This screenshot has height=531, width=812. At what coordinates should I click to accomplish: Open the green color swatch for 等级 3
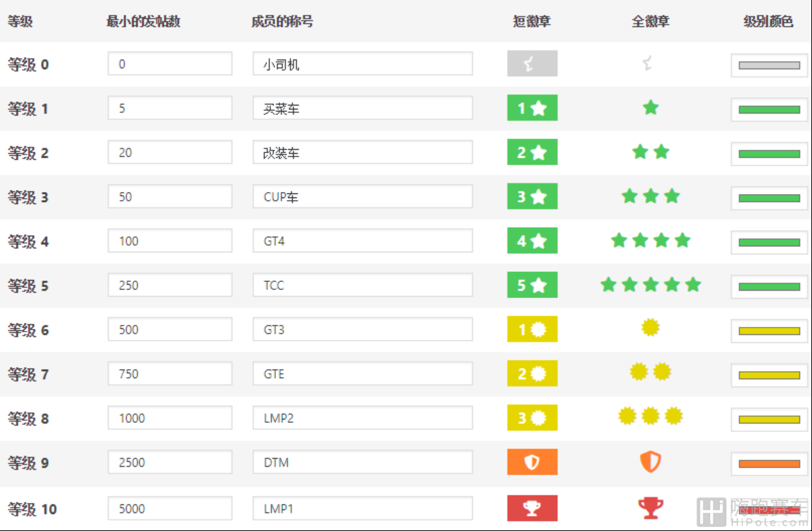click(769, 198)
